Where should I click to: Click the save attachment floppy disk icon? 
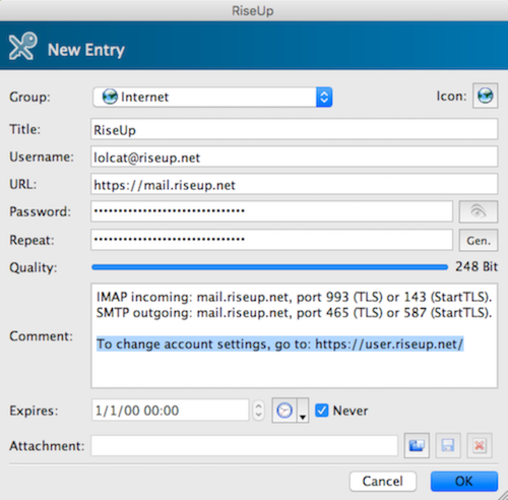pos(448,445)
